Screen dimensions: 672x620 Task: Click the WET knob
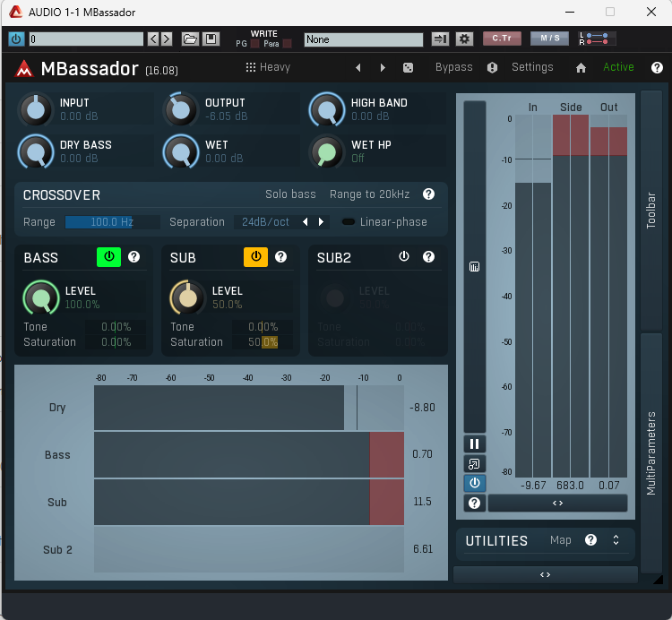(181, 151)
